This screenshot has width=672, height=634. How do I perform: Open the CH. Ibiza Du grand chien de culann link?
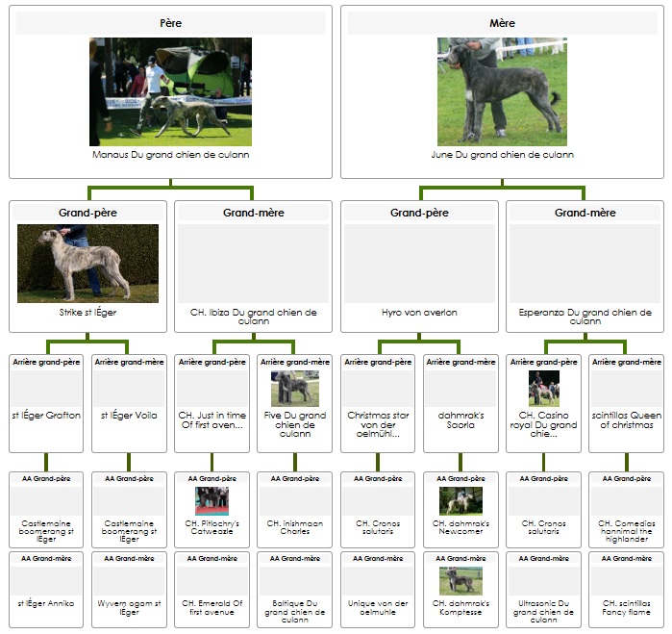click(254, 317)
